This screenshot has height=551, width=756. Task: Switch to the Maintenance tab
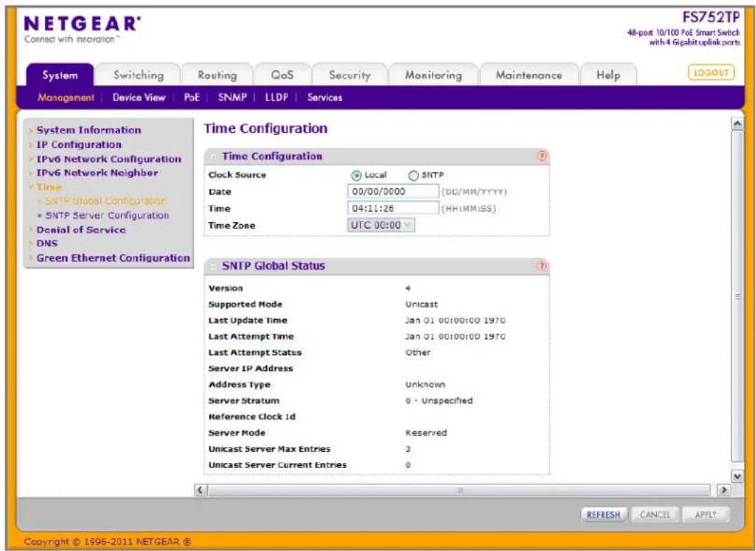point(529,75)
